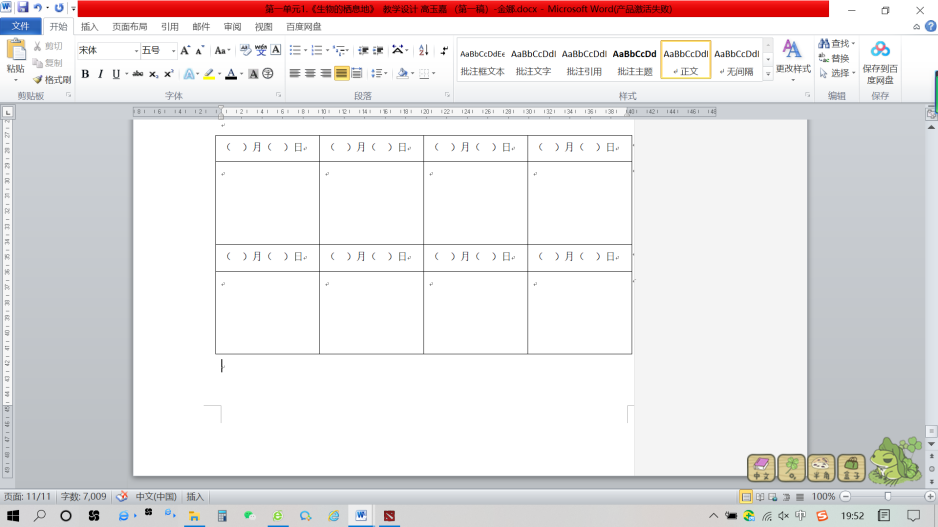The image size is (938, 527).
Task: Open the 页面布局 (Page Layout) tab
Action: coord(127,27)
